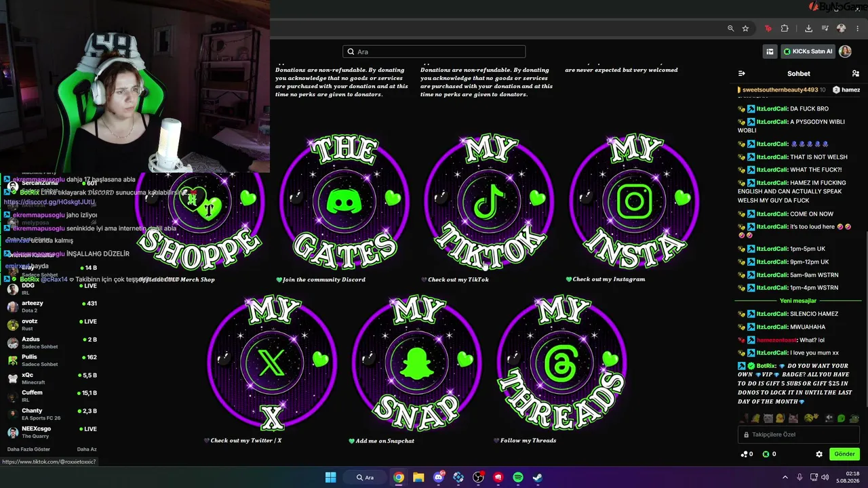Open the 'My TikTok' panel badge

click(x=489, y=201)
